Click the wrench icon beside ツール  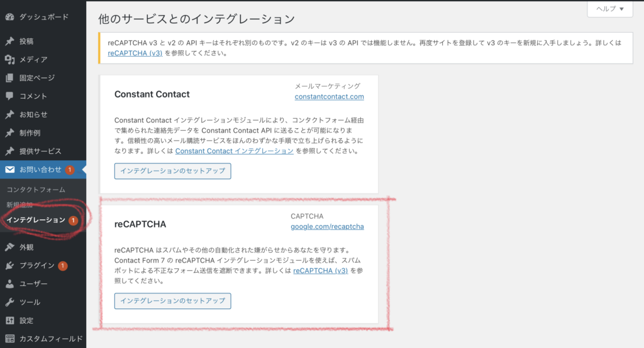click(x=10, y=302)
